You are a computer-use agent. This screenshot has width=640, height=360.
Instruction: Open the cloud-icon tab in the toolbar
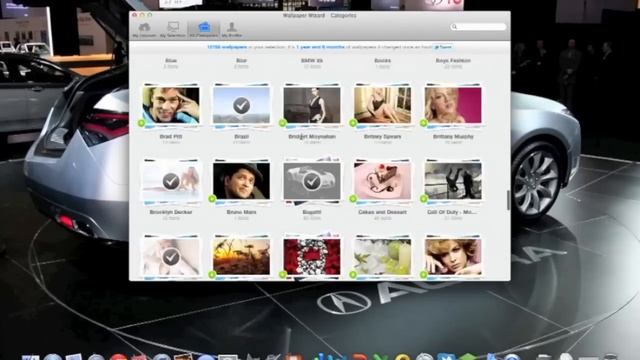point(144,30)
